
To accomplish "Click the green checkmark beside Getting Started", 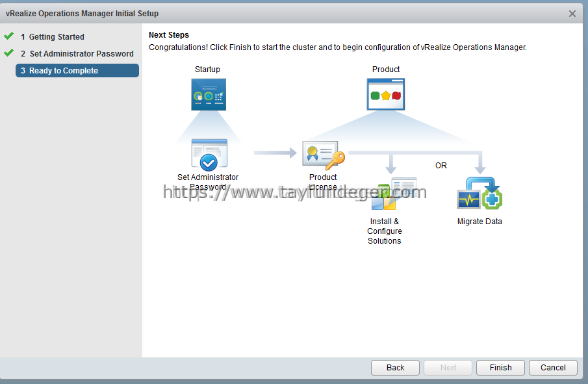I will [9, 36].
